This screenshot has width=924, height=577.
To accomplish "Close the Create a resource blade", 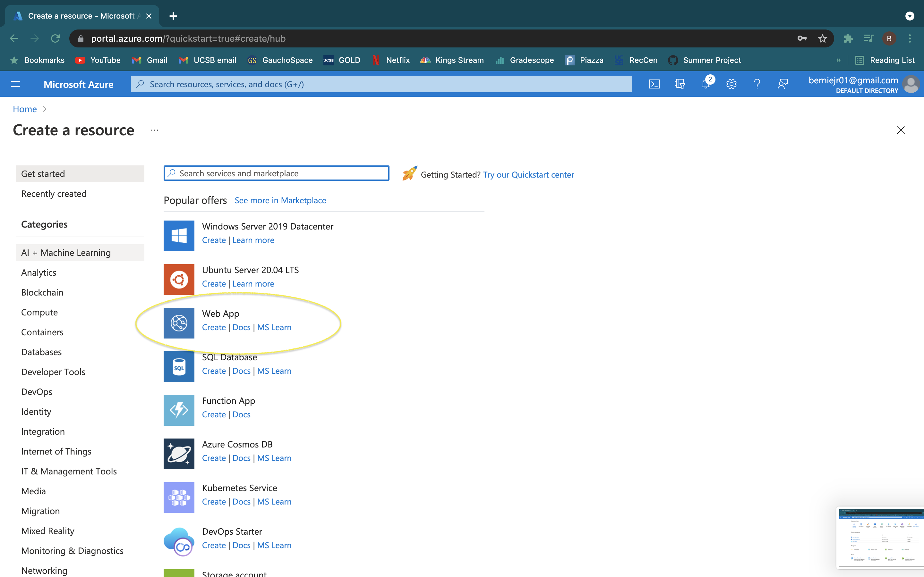I will 900,130.
